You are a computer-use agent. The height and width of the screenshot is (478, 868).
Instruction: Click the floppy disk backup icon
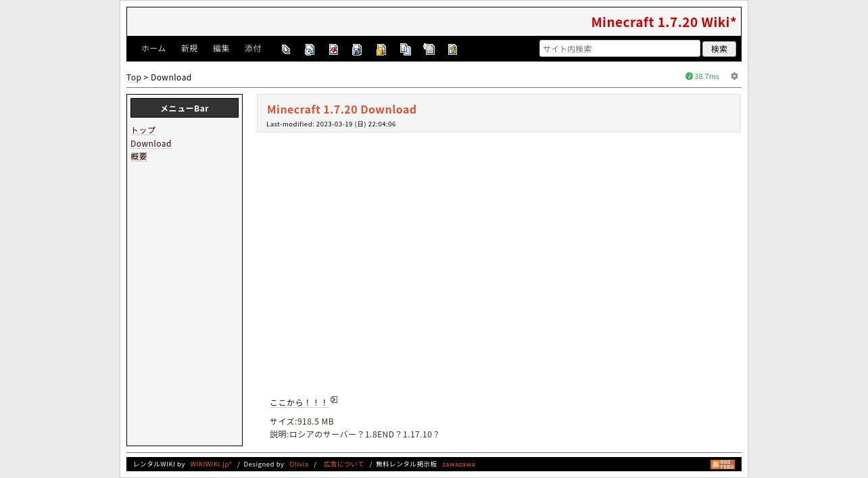click(x=357, y=49)
